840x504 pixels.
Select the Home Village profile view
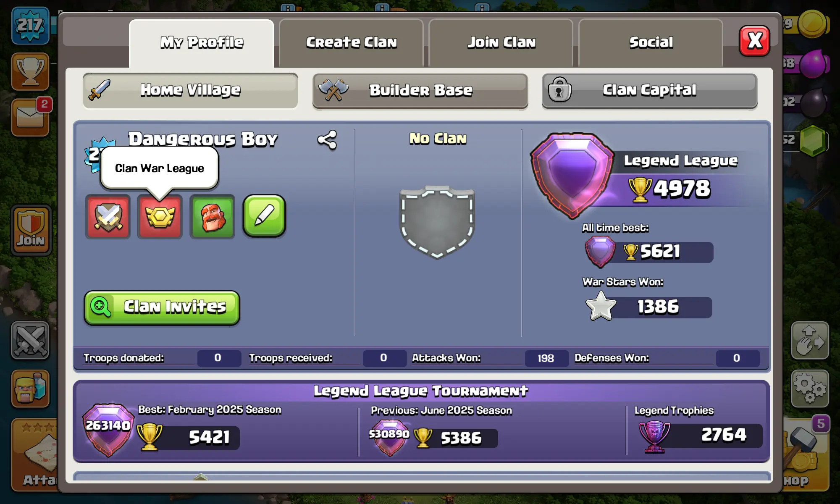[190, 91]
